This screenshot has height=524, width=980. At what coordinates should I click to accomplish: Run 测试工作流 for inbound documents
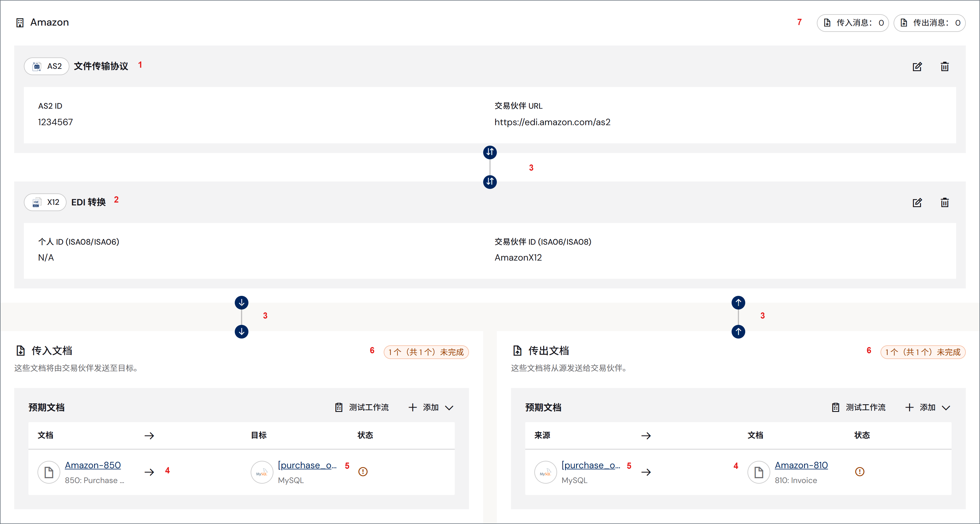pos(362,407)
